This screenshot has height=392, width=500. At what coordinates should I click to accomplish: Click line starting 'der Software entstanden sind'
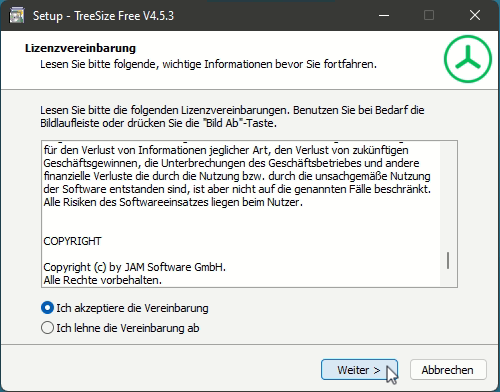click(x=237, y=189)
